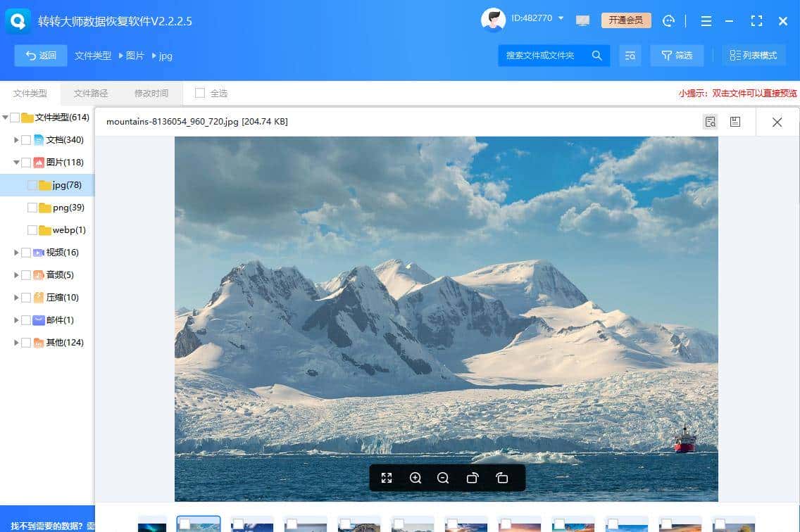Switch to the 文件路径 tab
This screenshot has height=532, width=800.
click(91, 93)
